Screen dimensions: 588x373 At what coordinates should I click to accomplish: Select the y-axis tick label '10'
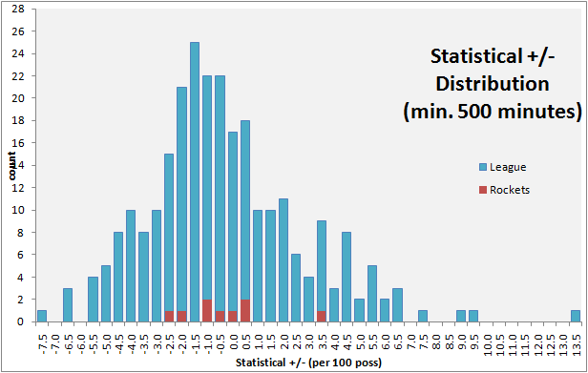click(18, 210)
